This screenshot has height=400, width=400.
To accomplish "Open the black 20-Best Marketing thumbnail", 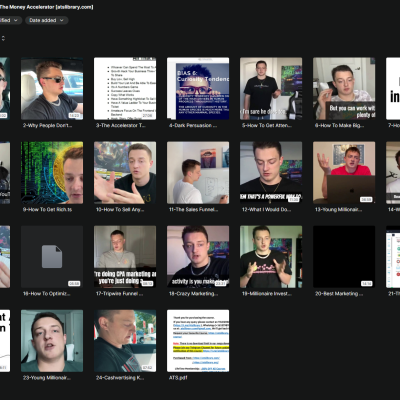I will pyautogui.click(x=344, y=257).
